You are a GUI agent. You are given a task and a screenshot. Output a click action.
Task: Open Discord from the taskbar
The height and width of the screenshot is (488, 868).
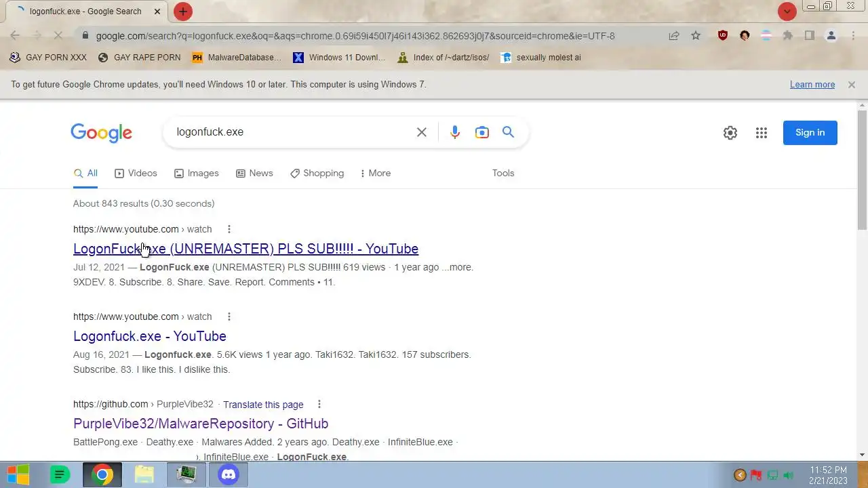tap(229, 474)
